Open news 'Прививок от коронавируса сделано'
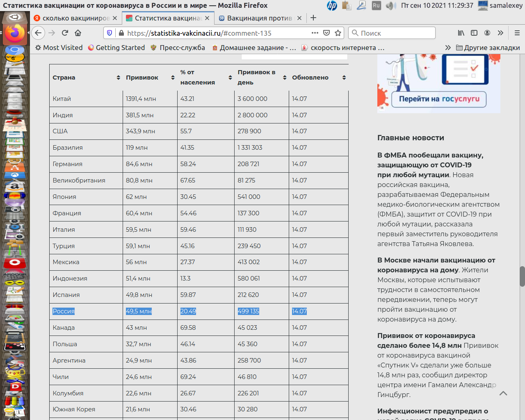The height and width of the screenshot is (420, 525). coord(426,340)
